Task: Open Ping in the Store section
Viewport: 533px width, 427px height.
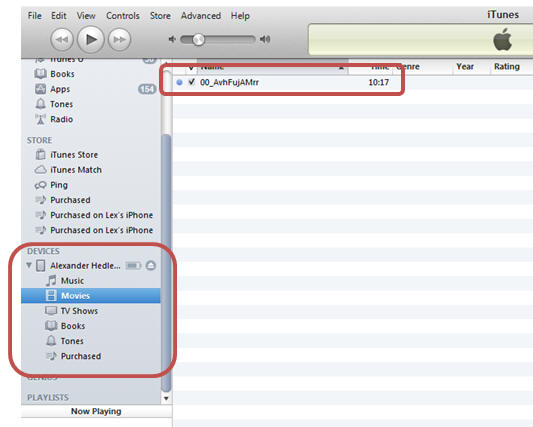Action: click(59, 185)
